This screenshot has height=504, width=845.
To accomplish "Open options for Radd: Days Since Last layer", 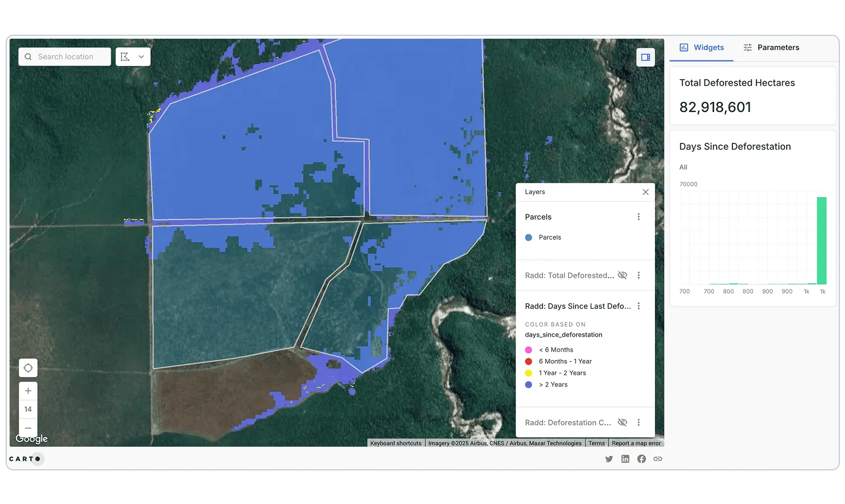I will pos(638,306).
